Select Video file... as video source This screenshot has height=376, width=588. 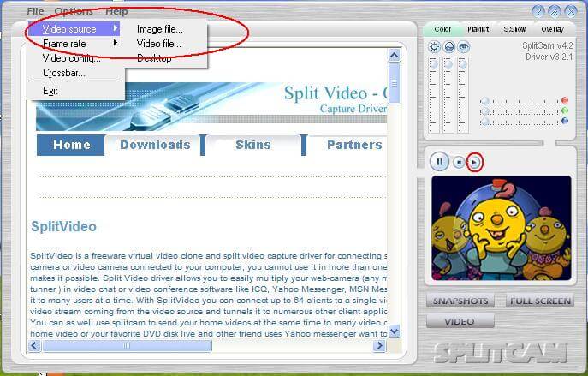pos(159,44)
